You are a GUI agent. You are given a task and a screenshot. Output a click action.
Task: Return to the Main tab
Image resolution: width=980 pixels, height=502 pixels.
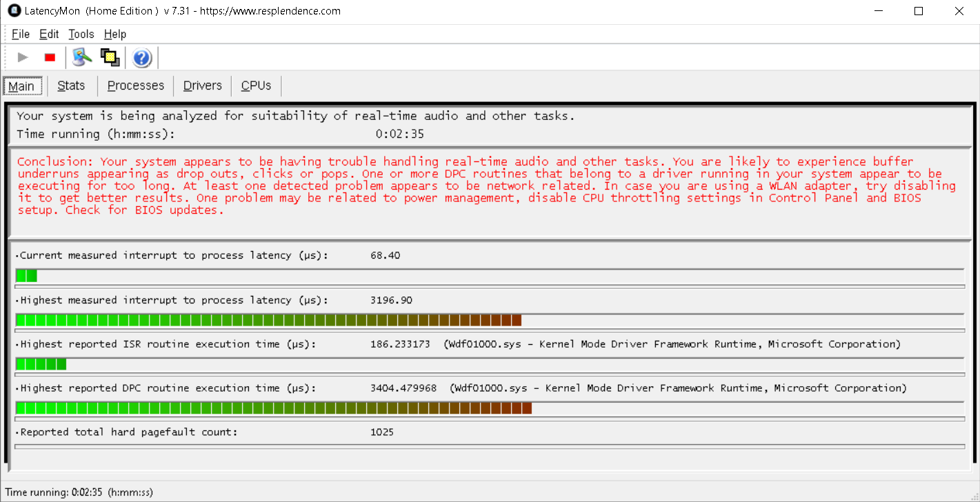click(x=22, y=86)
